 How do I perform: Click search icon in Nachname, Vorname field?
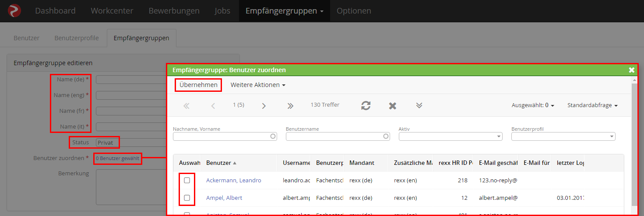(x=273, y=136)
